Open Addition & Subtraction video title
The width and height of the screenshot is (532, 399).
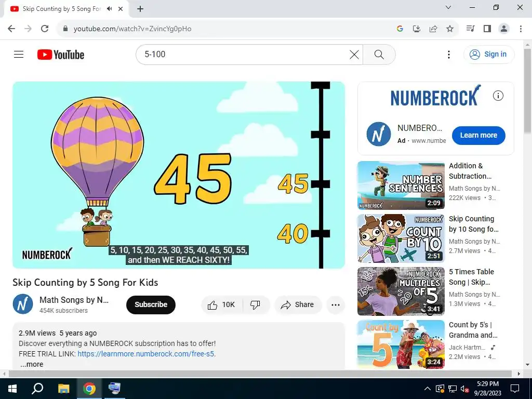pyautogui.click(x=470, y=171)
